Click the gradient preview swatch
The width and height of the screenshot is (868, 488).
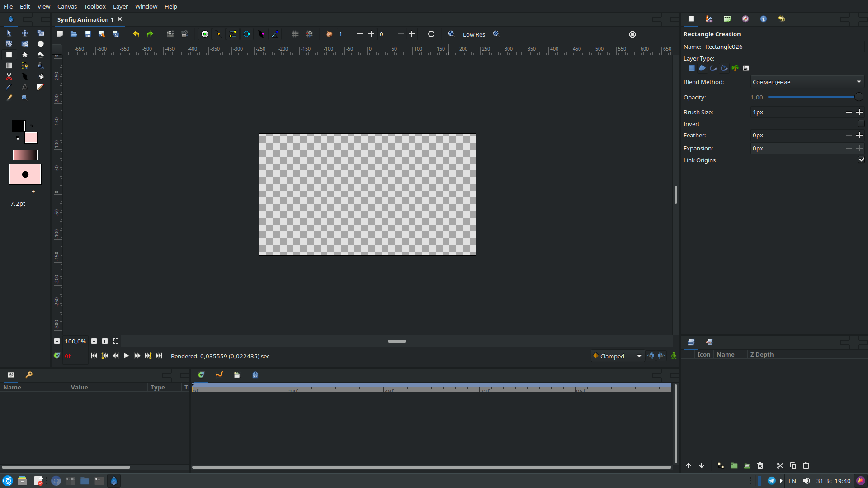coord(25,155)
